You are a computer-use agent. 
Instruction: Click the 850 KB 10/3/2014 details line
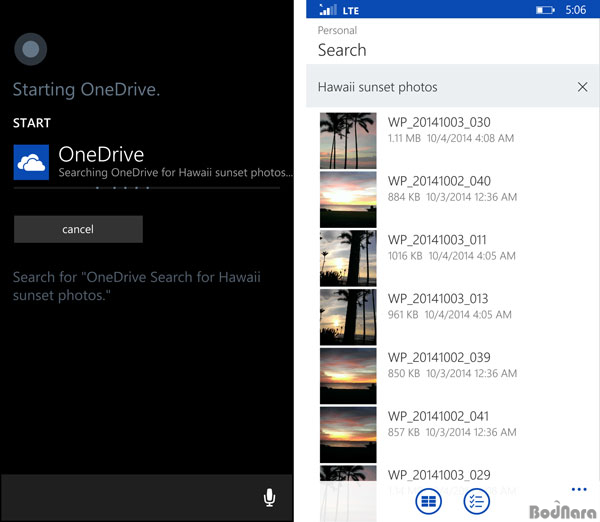452,373
